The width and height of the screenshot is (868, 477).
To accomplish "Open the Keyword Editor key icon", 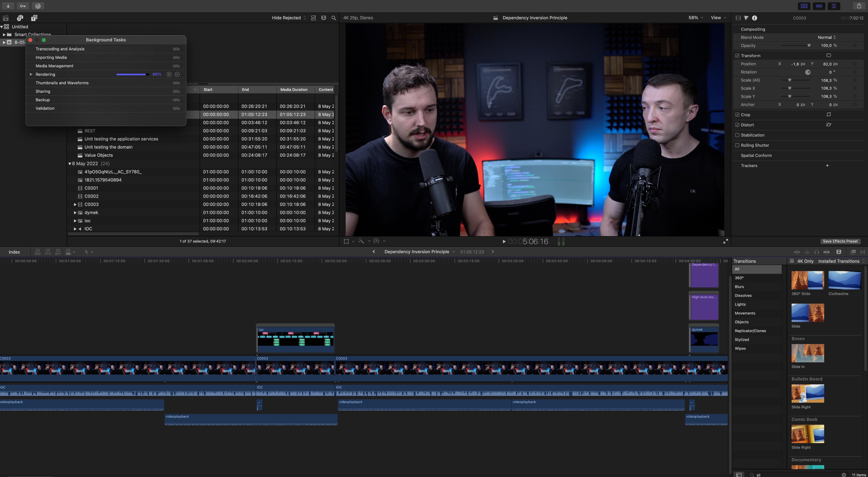I will click(23, 6).
